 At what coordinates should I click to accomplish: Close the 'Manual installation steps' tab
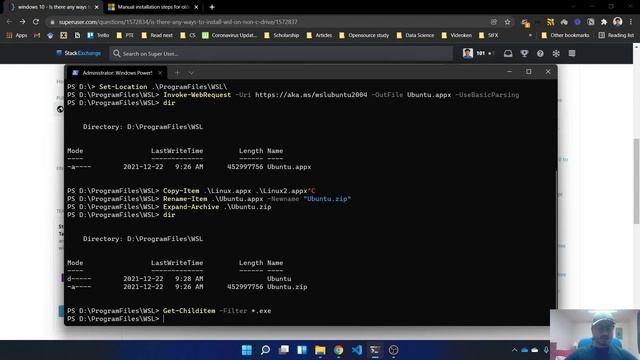click(196, 7)
